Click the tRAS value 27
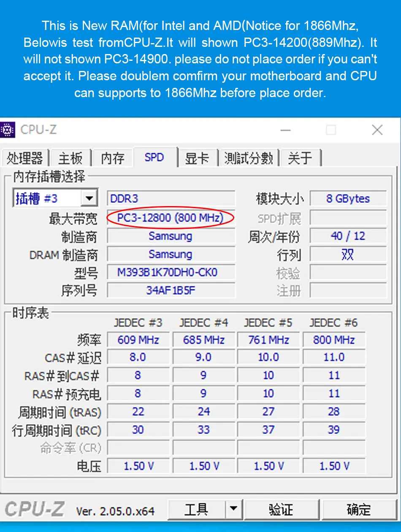 point(268,412)
